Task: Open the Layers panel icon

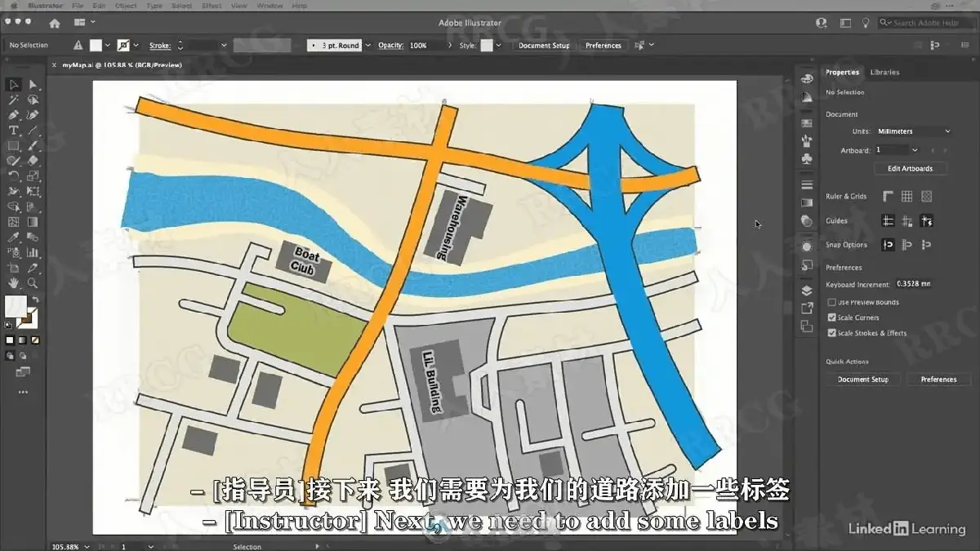Action: 807,290
